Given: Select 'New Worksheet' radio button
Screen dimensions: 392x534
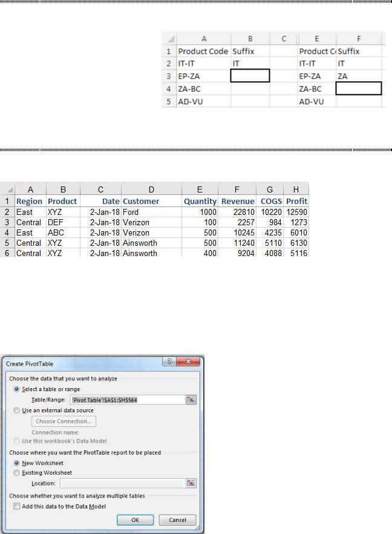Looking at the screenshot, I should click(17, 463).
